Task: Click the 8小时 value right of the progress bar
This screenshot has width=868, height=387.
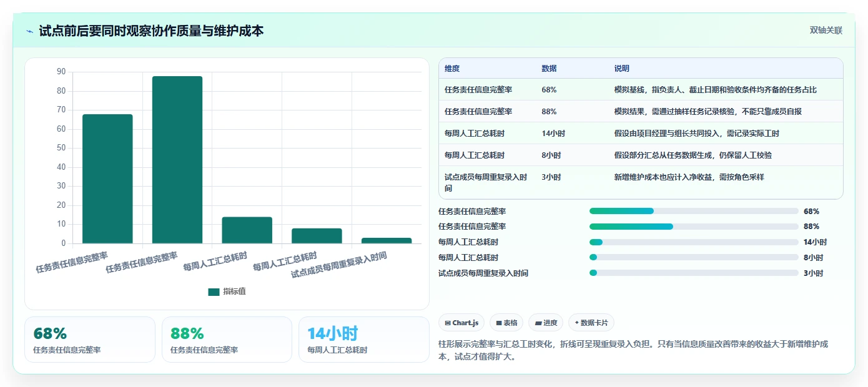Action: [813, 258]
